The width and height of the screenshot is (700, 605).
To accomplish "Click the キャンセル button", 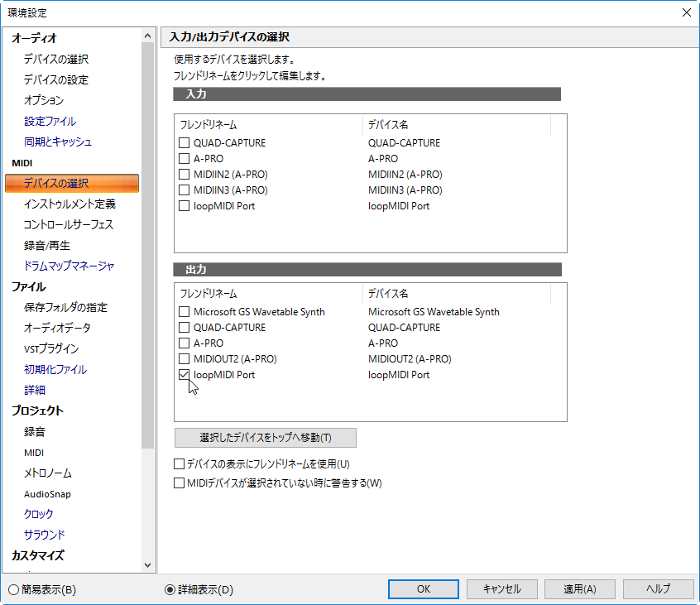I will point(501,589).
